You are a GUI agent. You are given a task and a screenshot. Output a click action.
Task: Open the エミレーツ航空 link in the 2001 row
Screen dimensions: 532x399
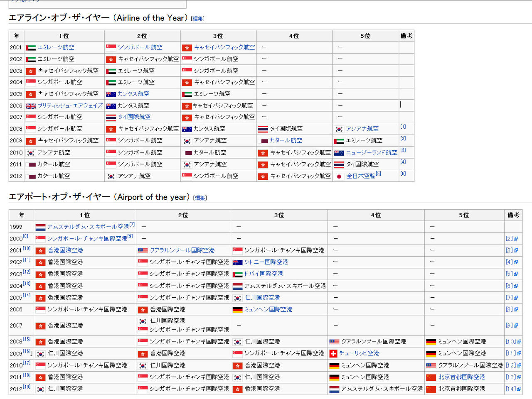(56, 47)
